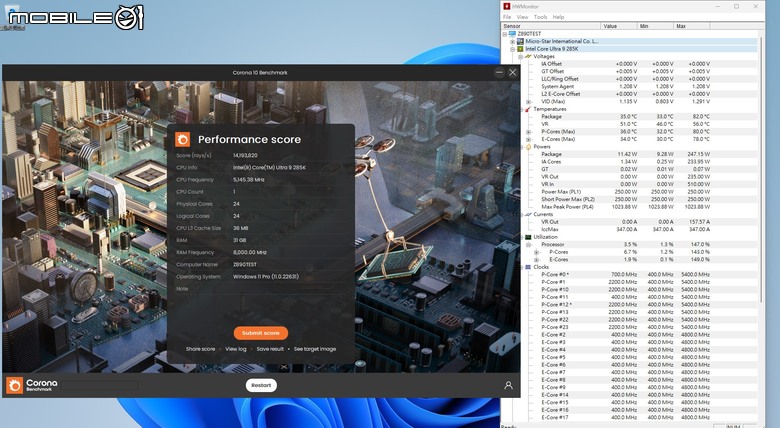Click the Restart button in Corona
The height and width of the screenshot is (428, 780).
pos(261,385)
